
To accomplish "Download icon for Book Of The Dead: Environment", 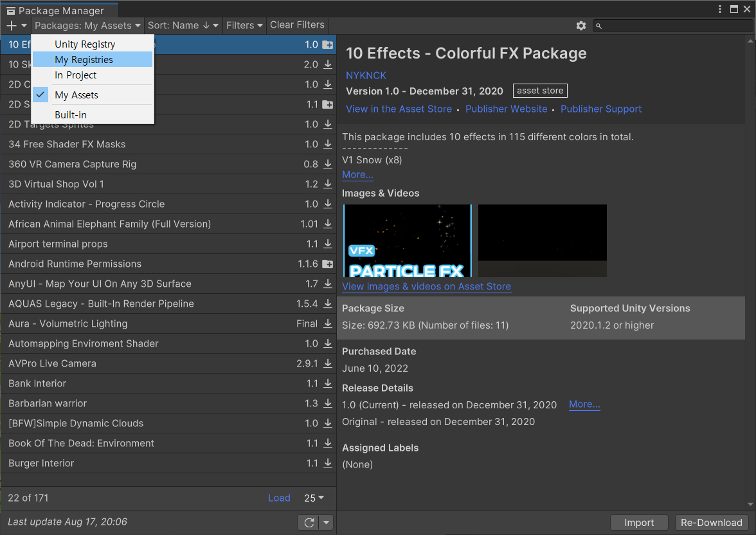I will (328, 443).
